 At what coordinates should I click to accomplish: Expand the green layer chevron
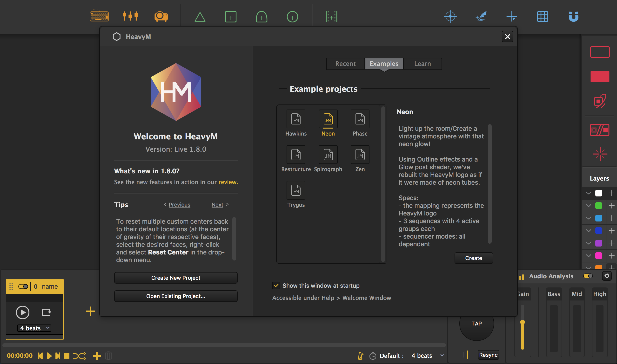click(588, 206)
